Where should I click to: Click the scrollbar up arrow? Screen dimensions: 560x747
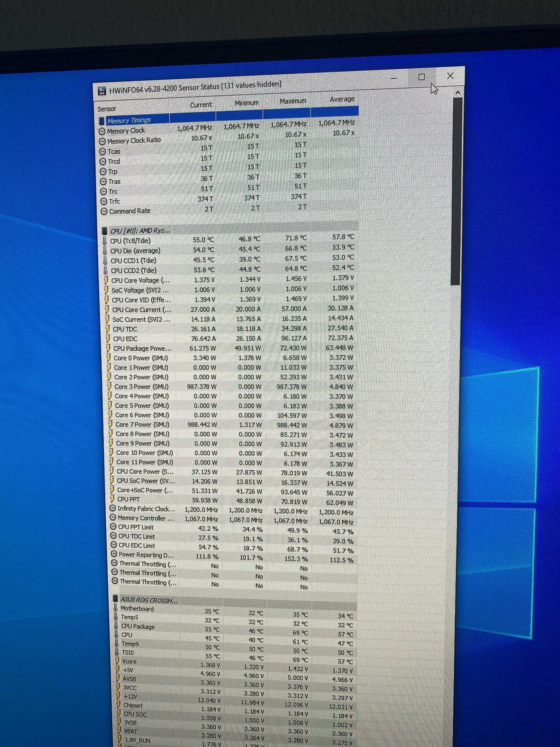[x=458, y=92]
